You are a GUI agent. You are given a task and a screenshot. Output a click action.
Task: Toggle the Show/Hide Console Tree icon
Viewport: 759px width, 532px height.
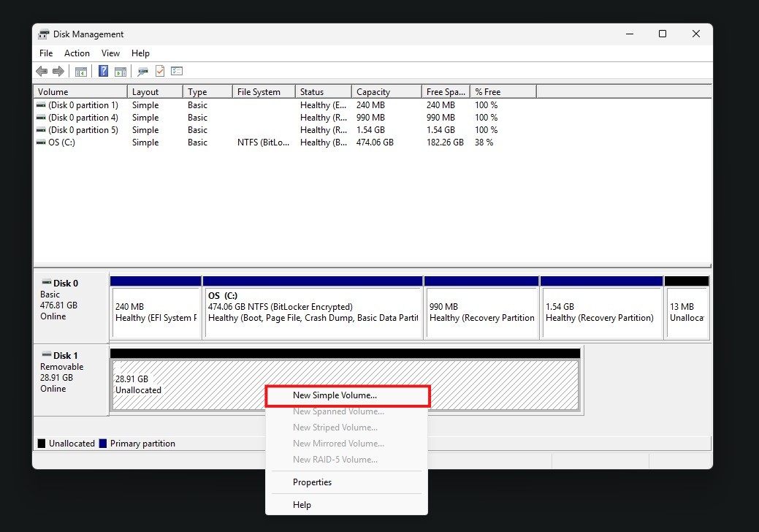click(x=81, y=71)
